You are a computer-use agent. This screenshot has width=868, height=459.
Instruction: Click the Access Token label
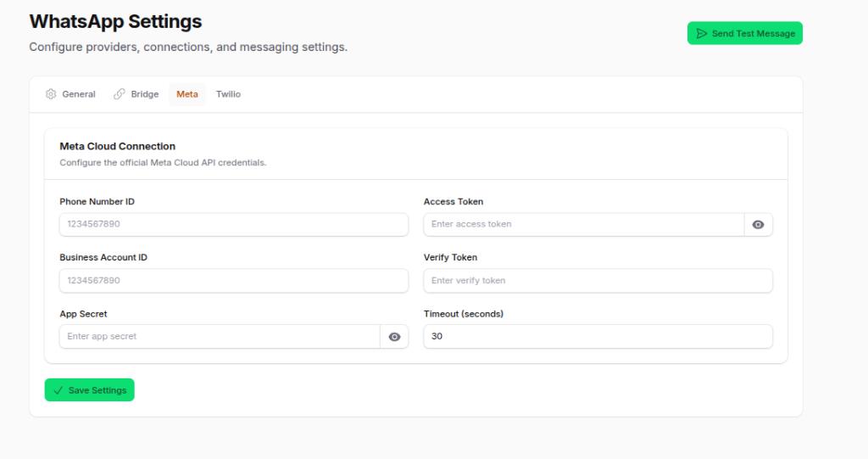coord(453,202)
